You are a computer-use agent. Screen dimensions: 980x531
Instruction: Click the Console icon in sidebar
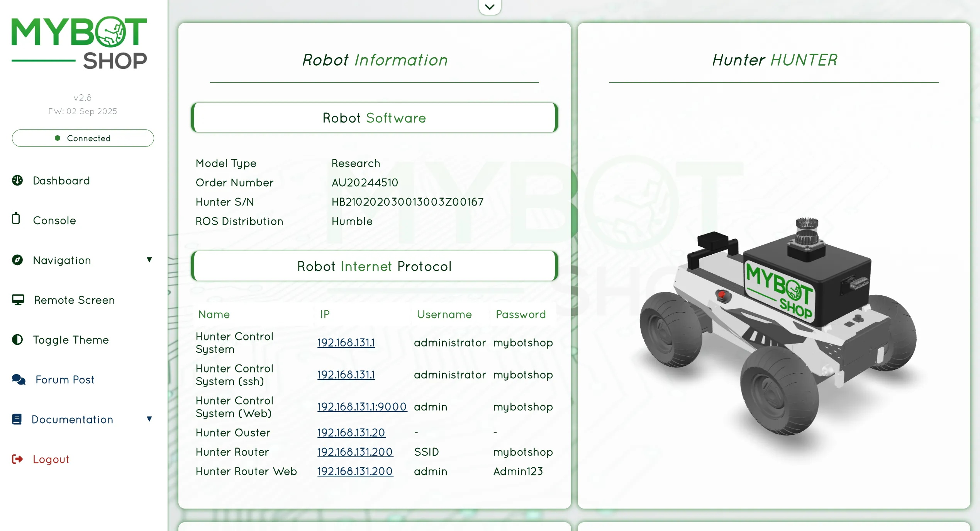16,219
